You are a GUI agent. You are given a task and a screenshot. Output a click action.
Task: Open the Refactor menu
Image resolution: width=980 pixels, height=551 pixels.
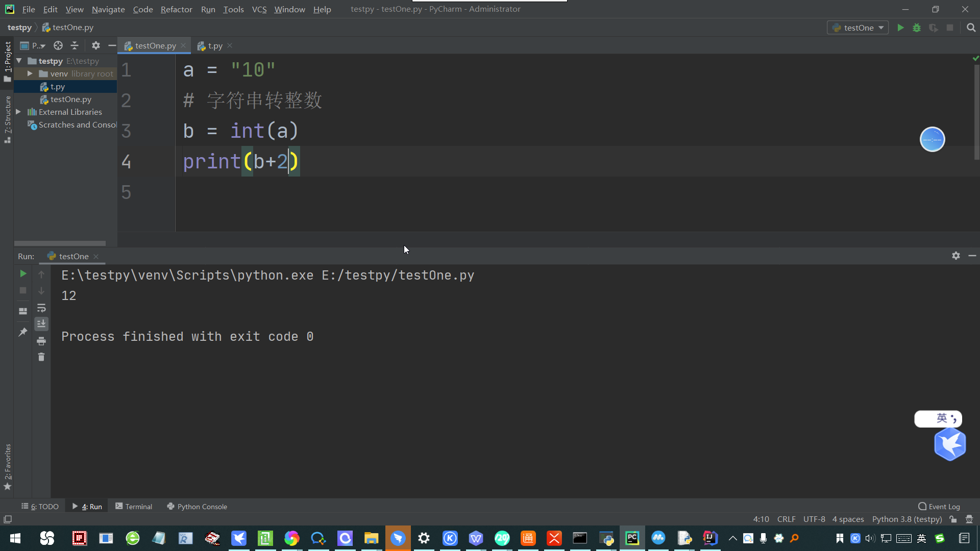point(176,9)
